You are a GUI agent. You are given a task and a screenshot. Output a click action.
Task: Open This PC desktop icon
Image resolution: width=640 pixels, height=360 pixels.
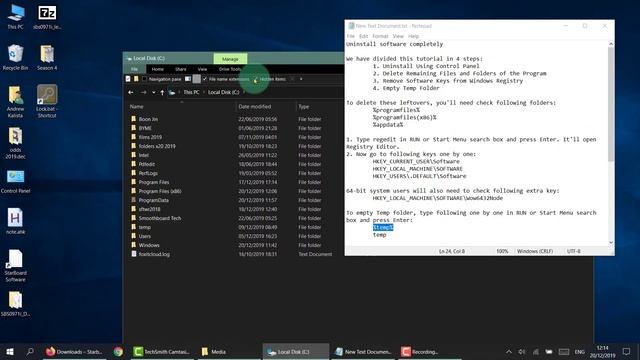click(16, 16)
